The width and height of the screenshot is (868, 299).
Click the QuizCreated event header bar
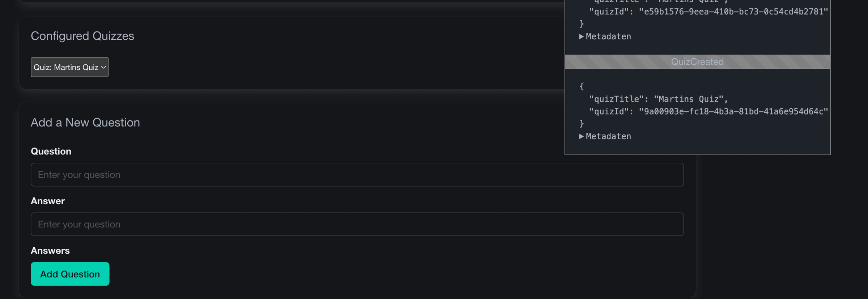click(x=697, y=62)
